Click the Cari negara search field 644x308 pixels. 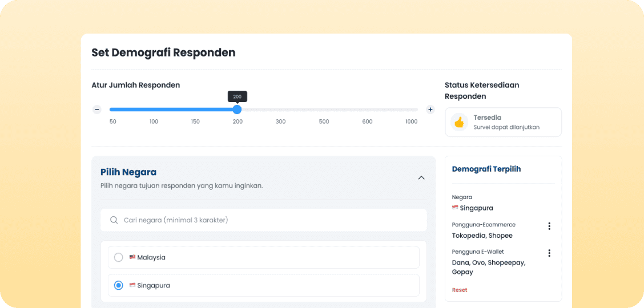pos(264,220)
